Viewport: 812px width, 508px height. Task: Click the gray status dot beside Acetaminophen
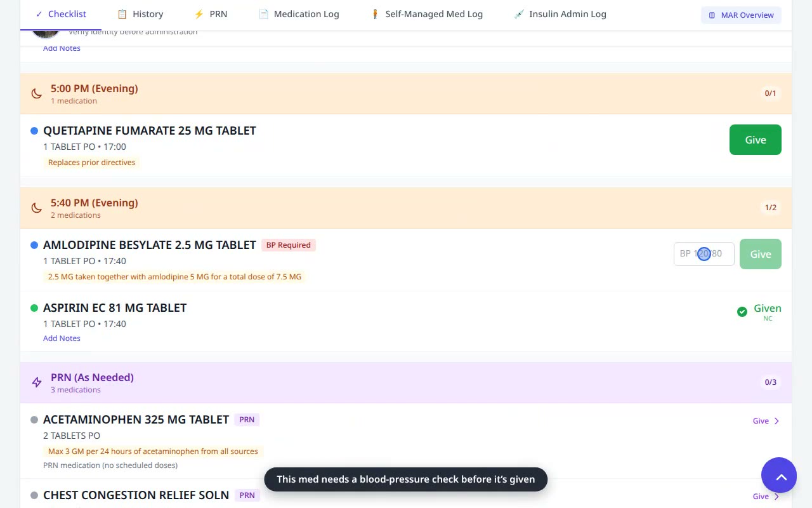click(34, 420)
